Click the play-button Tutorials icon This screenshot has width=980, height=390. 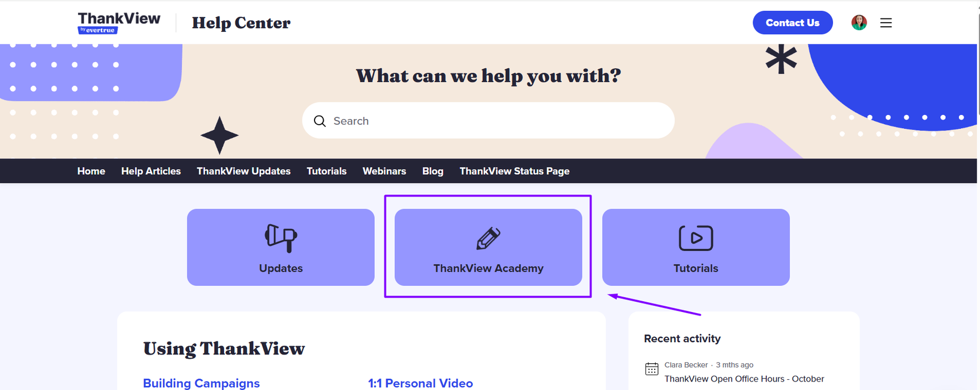[x=696, y=238]
